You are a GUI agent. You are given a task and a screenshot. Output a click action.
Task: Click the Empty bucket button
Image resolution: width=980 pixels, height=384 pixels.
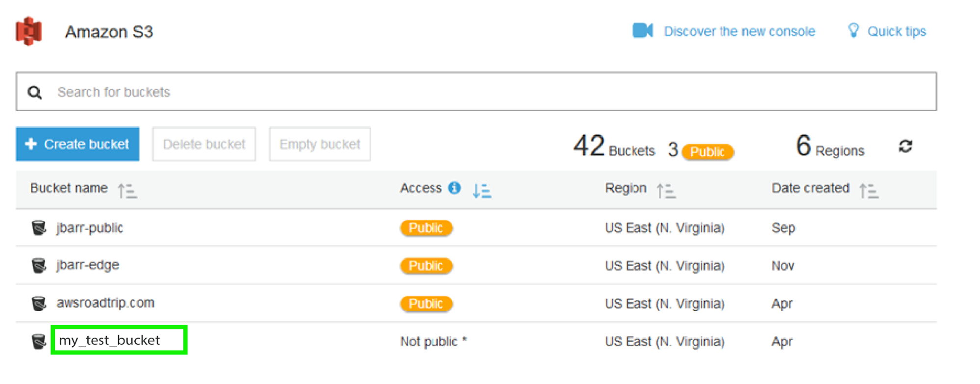320,144
